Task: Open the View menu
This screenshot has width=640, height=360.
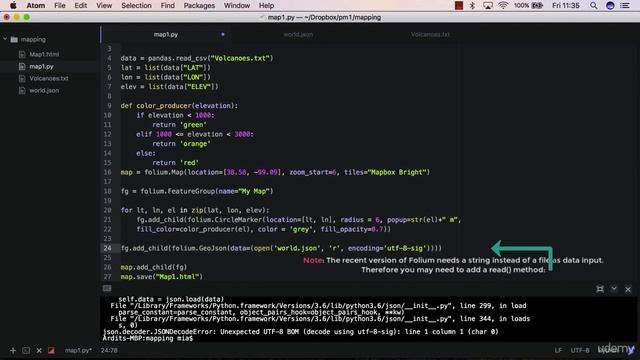Action: [104, 5]
